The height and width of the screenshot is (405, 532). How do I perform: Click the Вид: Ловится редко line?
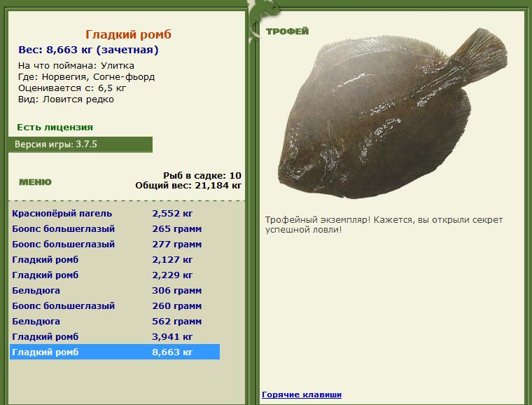tap(66, 99)
